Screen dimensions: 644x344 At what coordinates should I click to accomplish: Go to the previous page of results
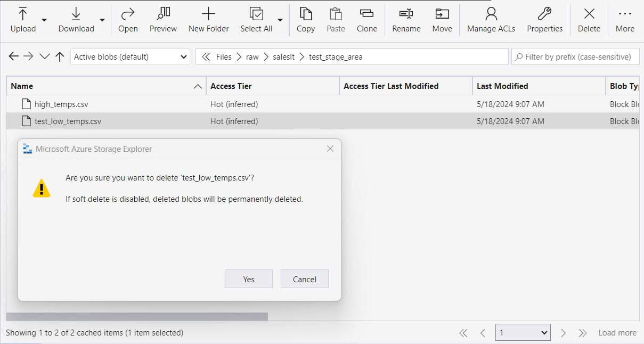483,333
